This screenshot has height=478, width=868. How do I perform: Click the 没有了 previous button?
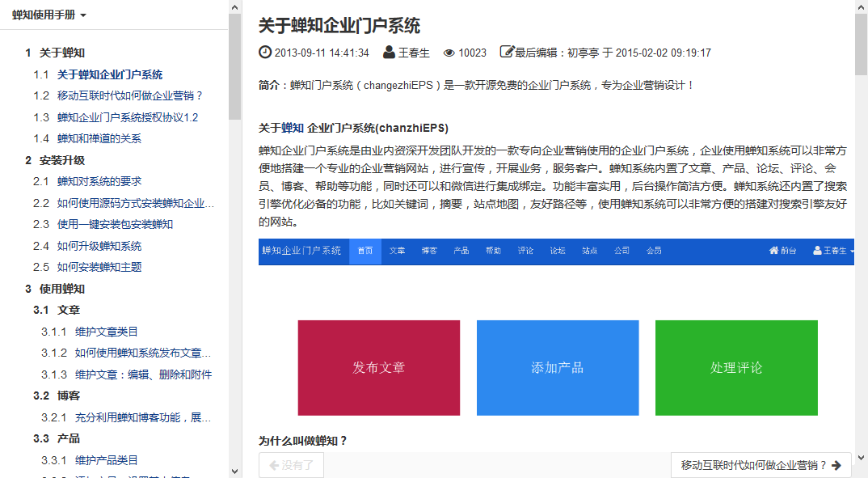(291, 465)
